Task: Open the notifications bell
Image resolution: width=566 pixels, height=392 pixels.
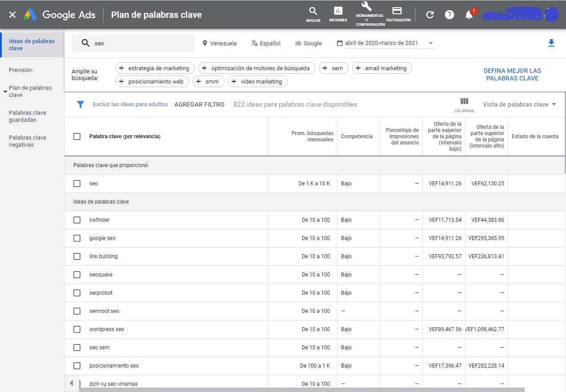Action: pyautogui.click(x=469, y=14)
